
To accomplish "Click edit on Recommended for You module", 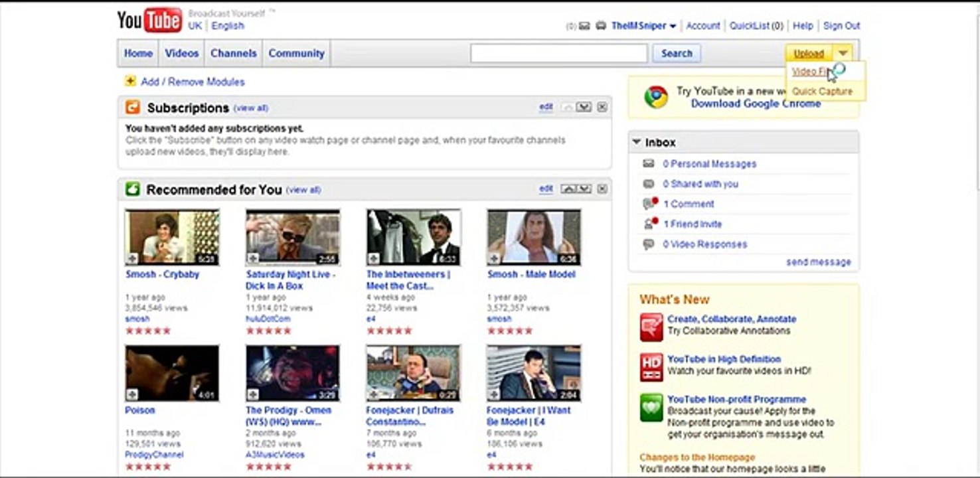I will click(546, 189).
